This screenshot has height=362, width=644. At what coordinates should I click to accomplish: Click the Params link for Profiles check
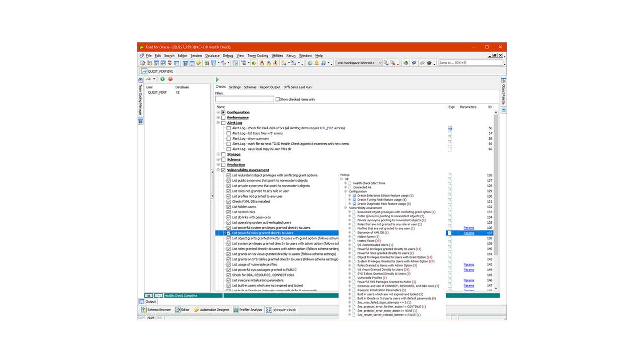click(468, 227)
